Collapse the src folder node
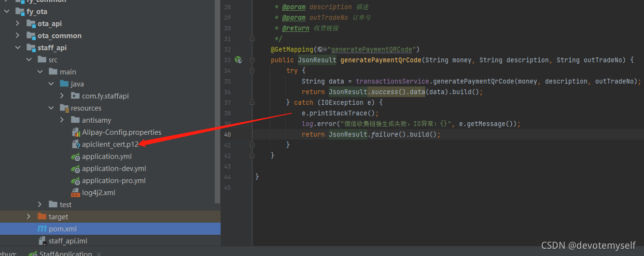The image size is (644, 256). [29, 60]
